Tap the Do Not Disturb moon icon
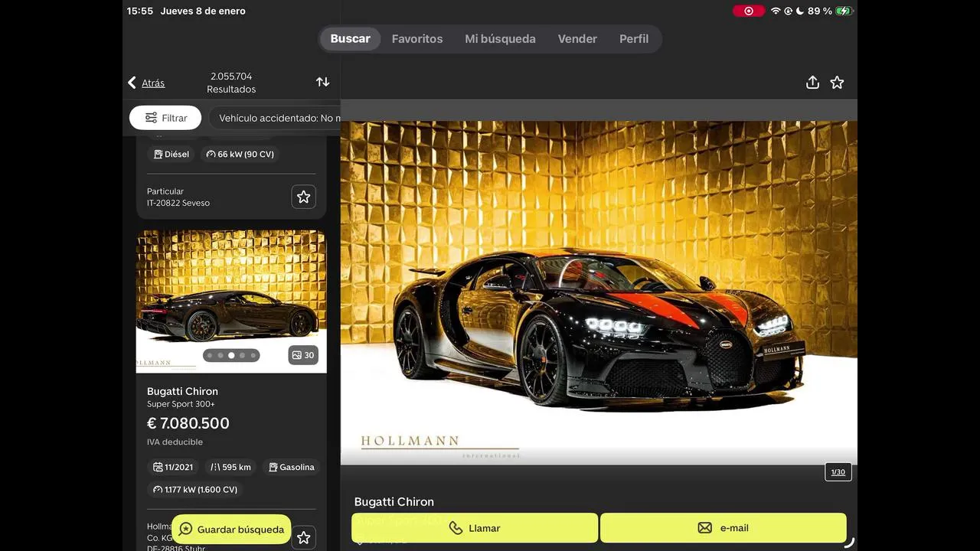This screenshot has height=551, width=980. [x=800, y=11]
